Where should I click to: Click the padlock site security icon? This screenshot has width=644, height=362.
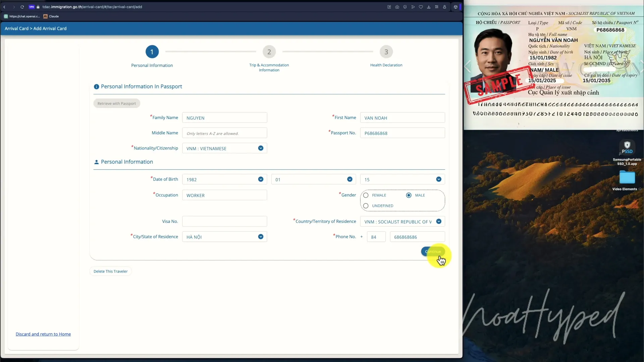coord(38,7)
